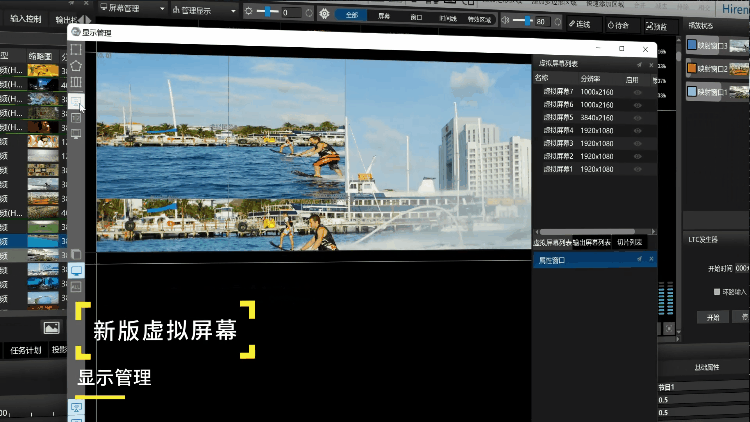Image resolution: width=750 pixels, height=422 pixels.
Task: Select the pentagon polygon tool in 显示管理
Action: [x=76, y=66]
